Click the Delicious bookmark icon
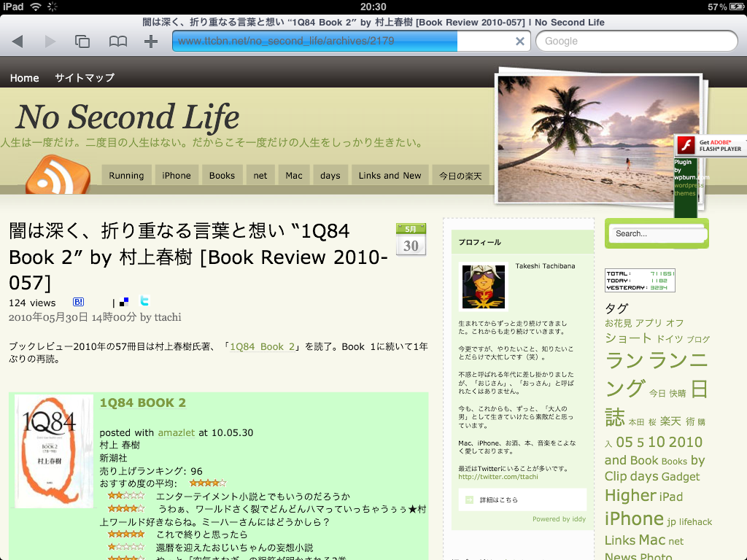The height and width of the screenshot is (560, 747). 125,302
